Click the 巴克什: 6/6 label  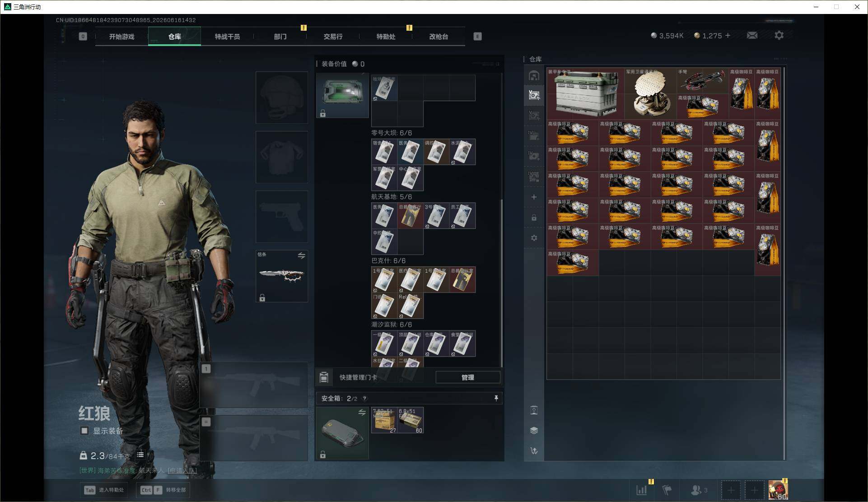coord(388,260)
